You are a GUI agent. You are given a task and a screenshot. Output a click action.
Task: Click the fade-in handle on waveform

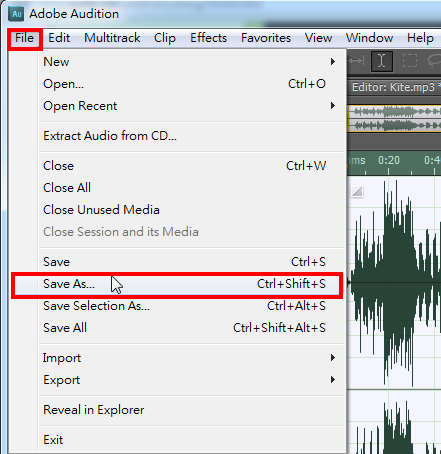[x=357, y=192]
